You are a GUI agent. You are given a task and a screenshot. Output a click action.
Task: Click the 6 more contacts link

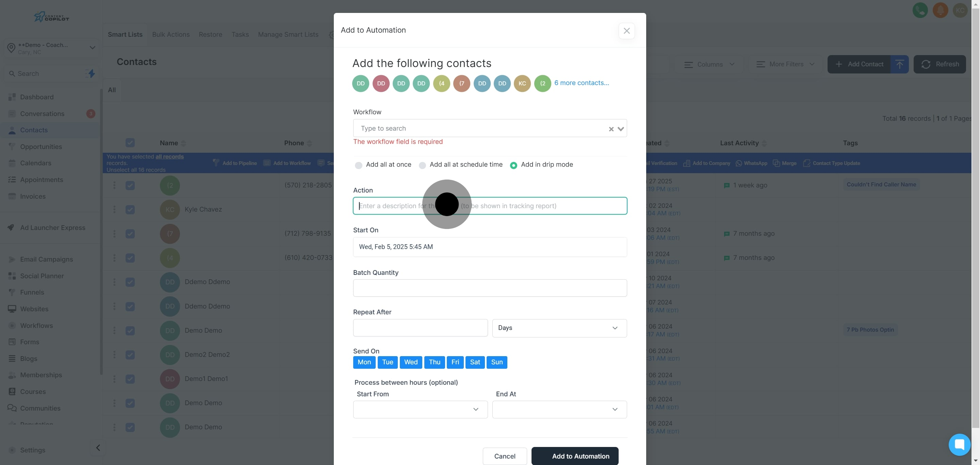click(581, 83)
